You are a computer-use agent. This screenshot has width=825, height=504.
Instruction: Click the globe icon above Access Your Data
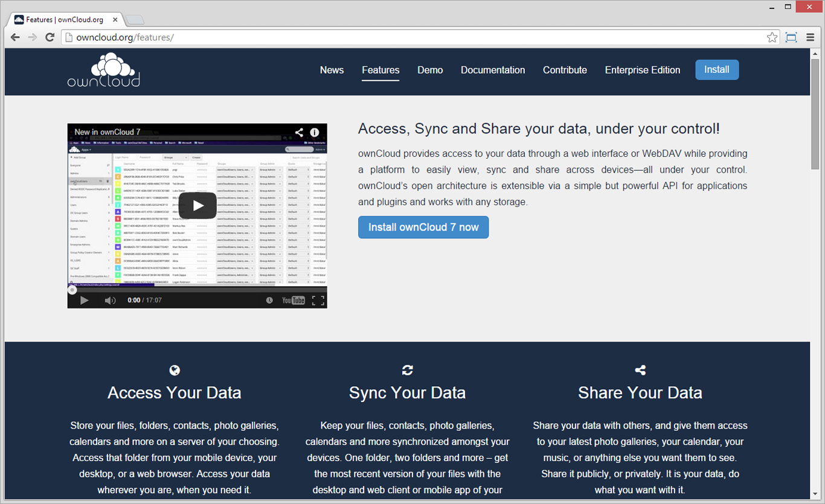click(x=175, y=370)
